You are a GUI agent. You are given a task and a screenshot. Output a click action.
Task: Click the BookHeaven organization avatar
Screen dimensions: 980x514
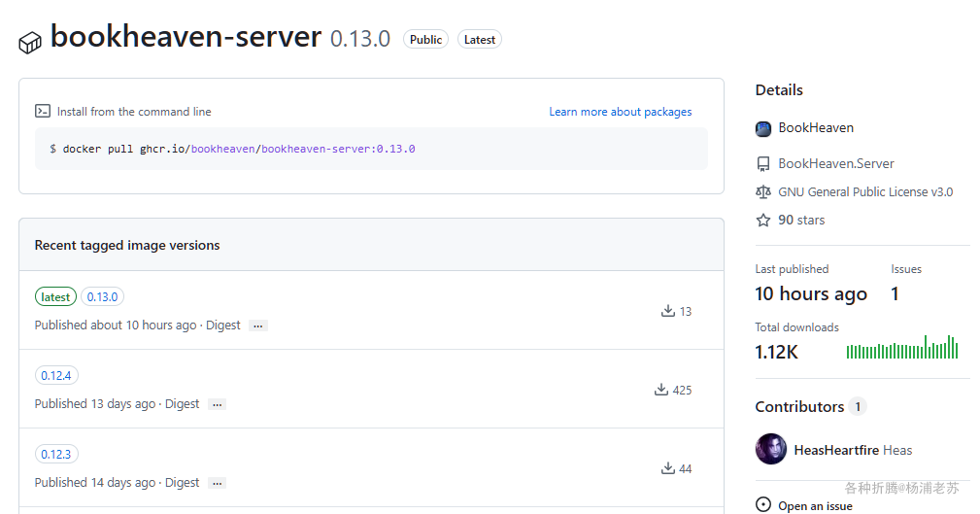763,128
